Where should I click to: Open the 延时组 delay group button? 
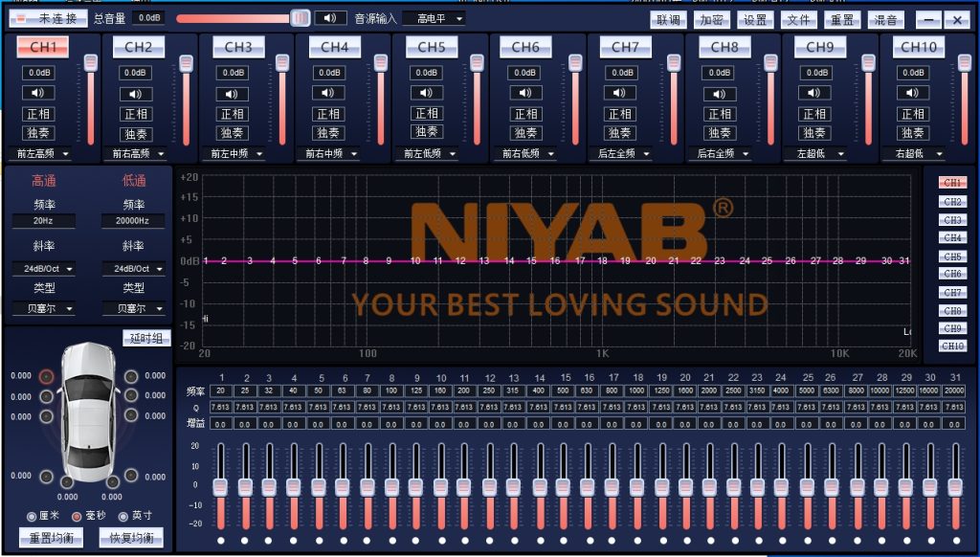[x=146, y=338]
